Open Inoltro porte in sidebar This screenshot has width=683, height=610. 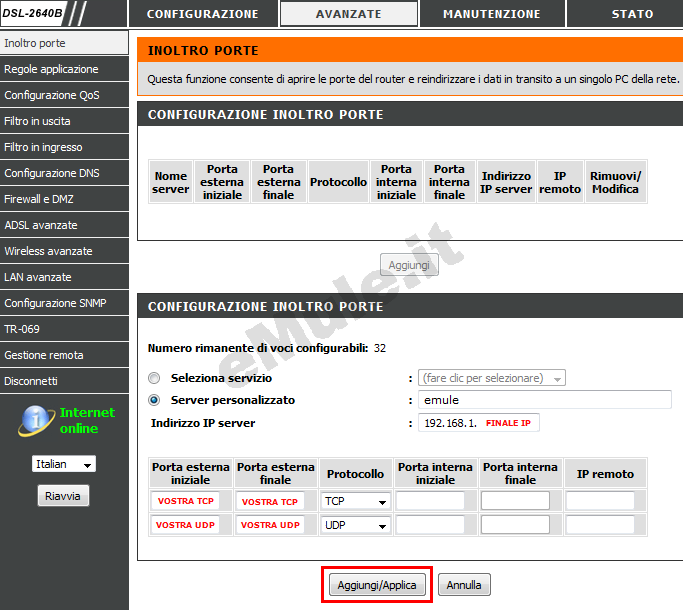[64, 43]
